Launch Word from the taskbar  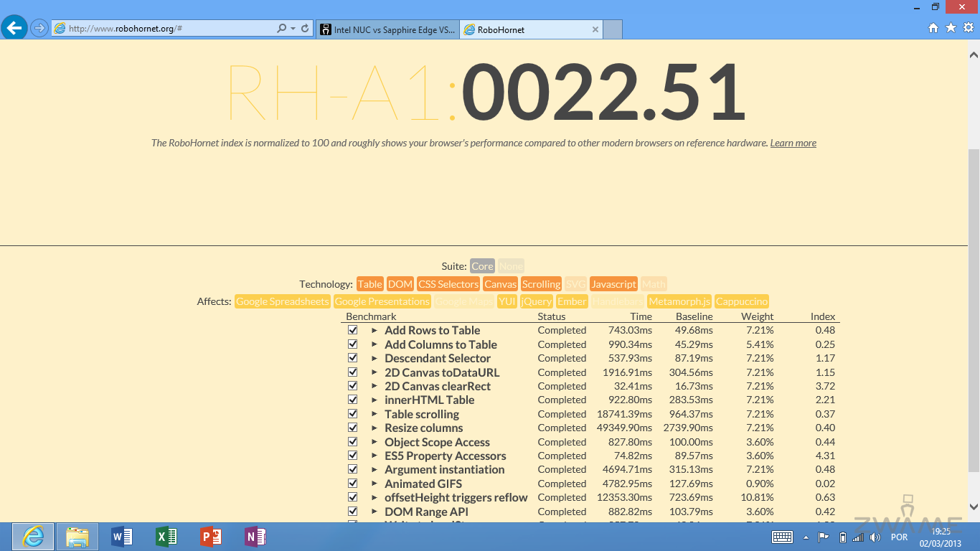click(x=122, y=537)
